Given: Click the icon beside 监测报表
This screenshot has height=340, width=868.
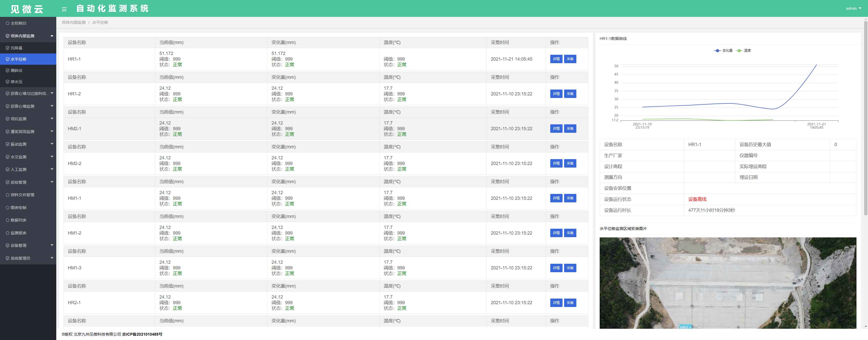Looking at the screenshot, I should [x=7, y=233].
